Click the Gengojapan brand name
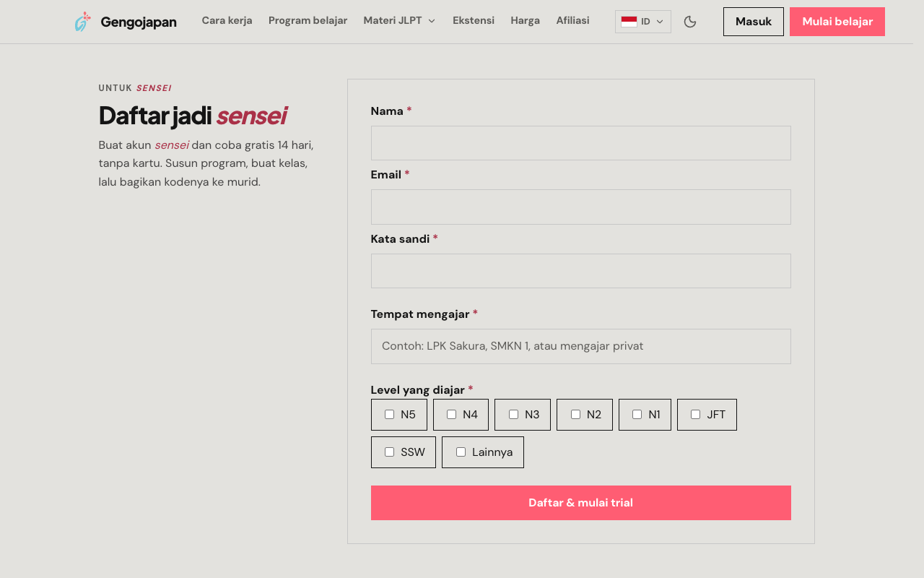The image size is (924, 578). click(139, 22)
